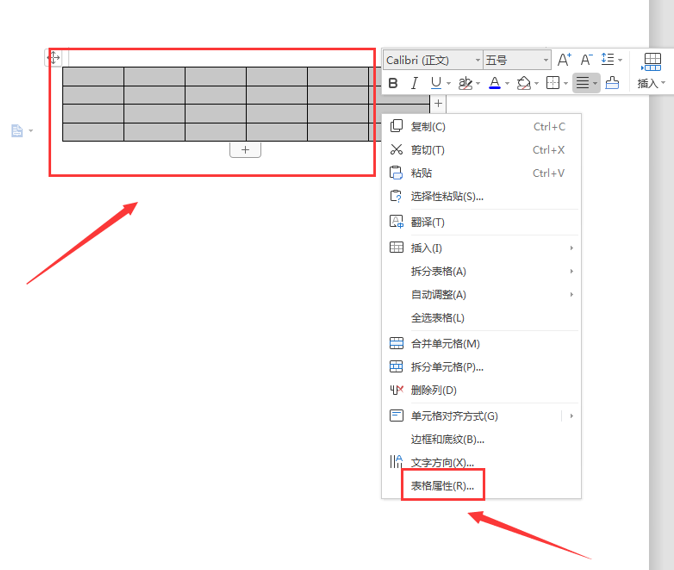Increase font size with A+ icon

564,59
